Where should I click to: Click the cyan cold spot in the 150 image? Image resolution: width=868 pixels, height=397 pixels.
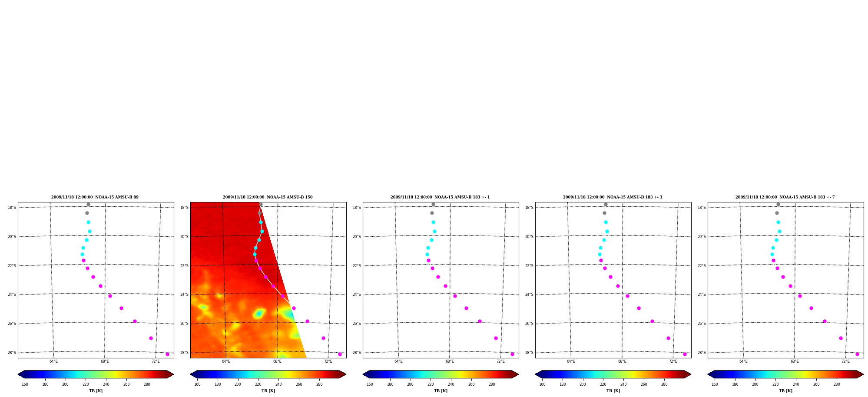coord(258,313)
